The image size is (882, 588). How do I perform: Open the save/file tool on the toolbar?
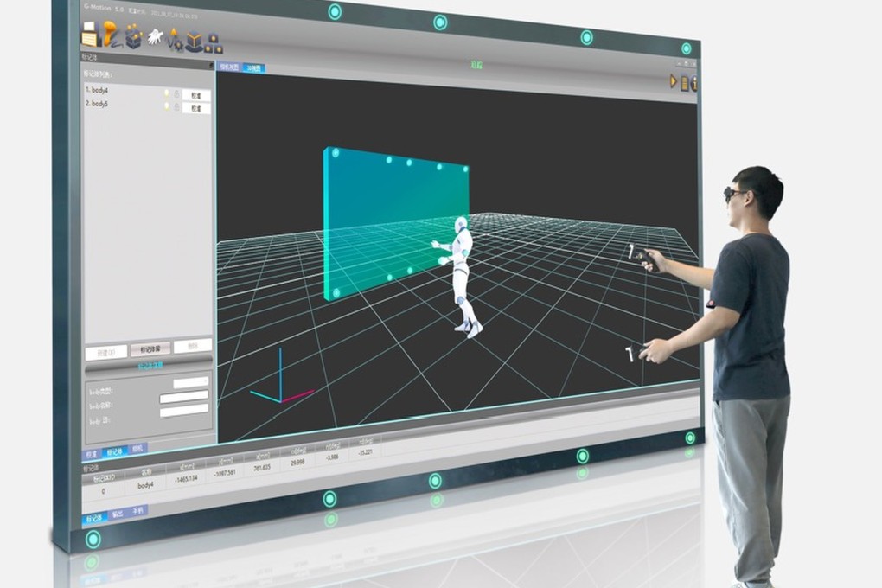89,38
